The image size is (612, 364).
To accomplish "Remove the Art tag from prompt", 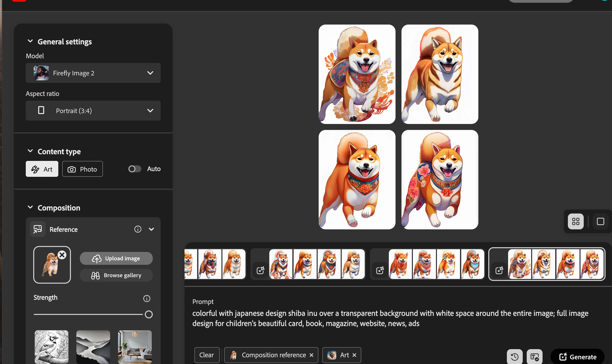I will pyautogui.click(x=354, y=355).
